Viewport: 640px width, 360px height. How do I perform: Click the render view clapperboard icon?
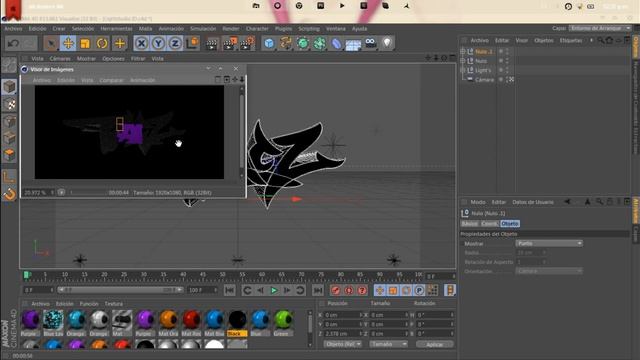coord(212,43)
